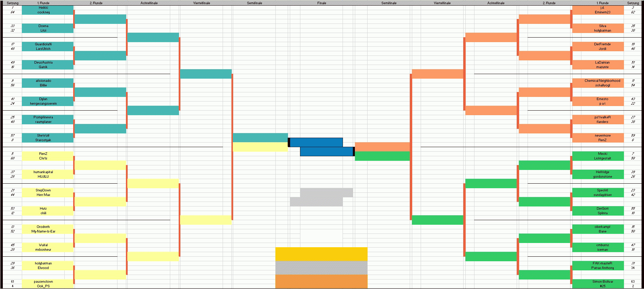Viewport: 644px width, 289px height.
Task: Select the 'Heffridge' cell
Action: click(x=598, y=172)
